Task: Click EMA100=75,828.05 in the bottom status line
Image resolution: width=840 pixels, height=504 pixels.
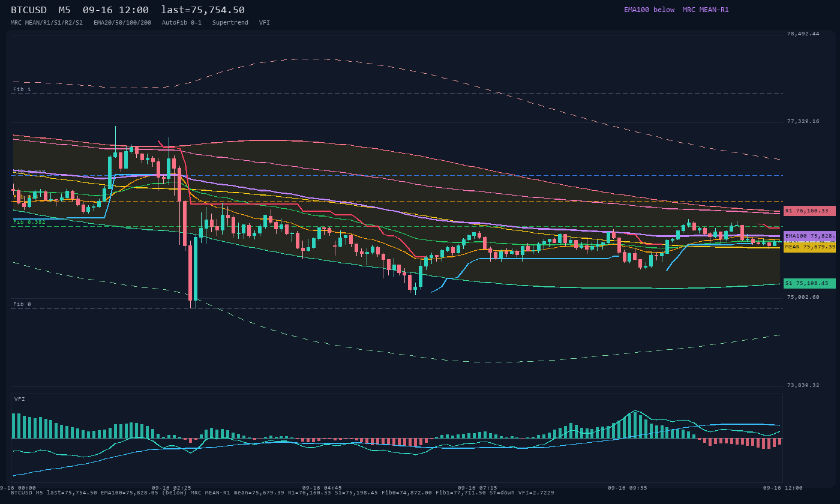Action: tap(130, 493)
